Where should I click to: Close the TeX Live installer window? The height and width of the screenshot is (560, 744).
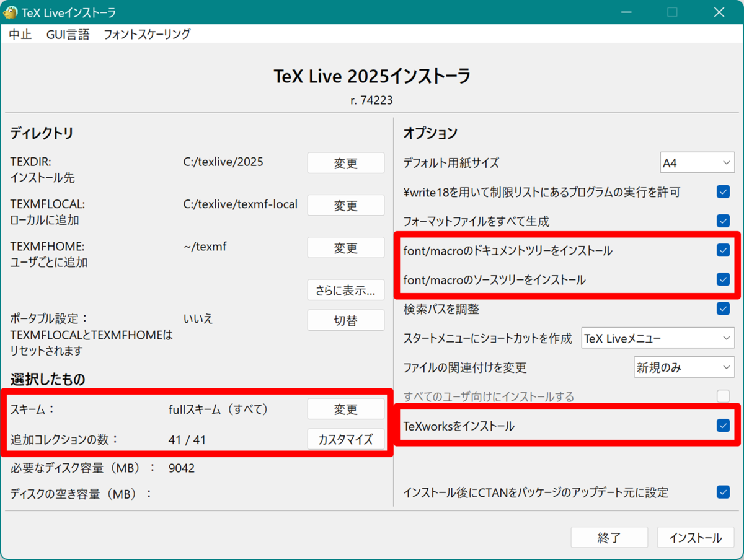[719, 12]
